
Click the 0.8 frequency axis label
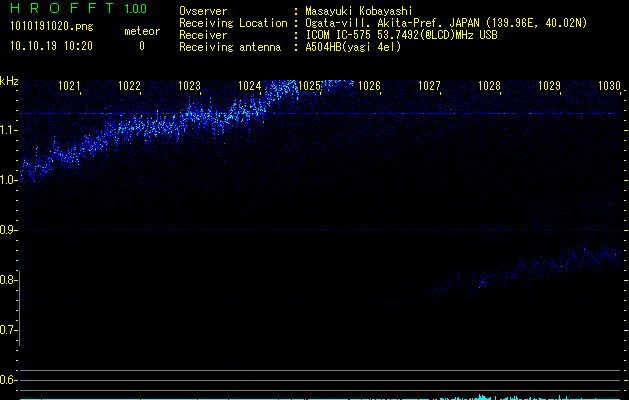(8, 280)
